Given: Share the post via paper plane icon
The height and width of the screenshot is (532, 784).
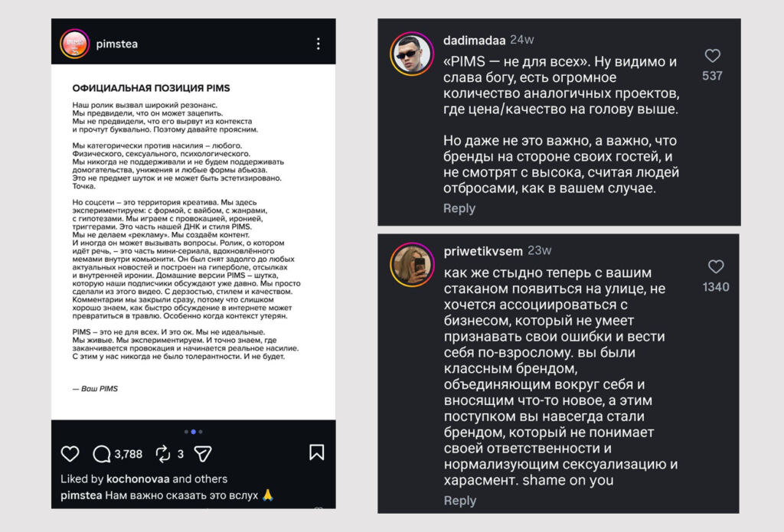Looking at the screenshot, I should [202, 454].
